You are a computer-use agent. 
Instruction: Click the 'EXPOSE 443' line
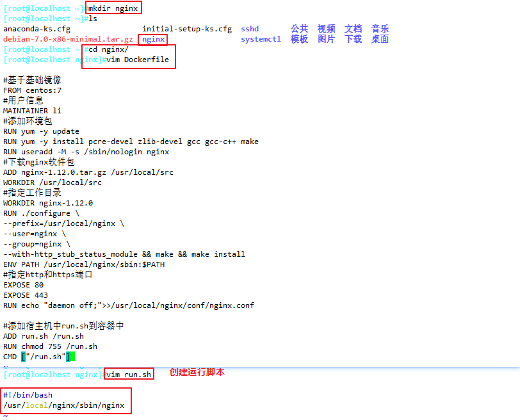(x=26, y=295)
